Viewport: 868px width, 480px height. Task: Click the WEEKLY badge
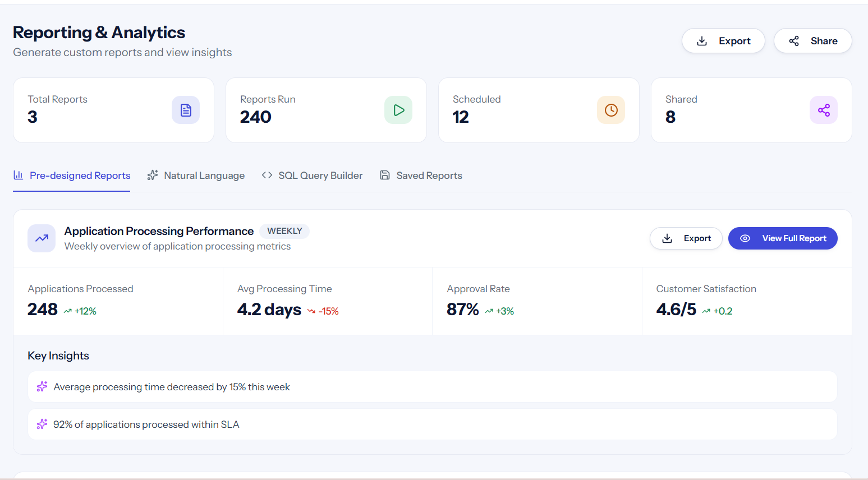tap(284, 231)
